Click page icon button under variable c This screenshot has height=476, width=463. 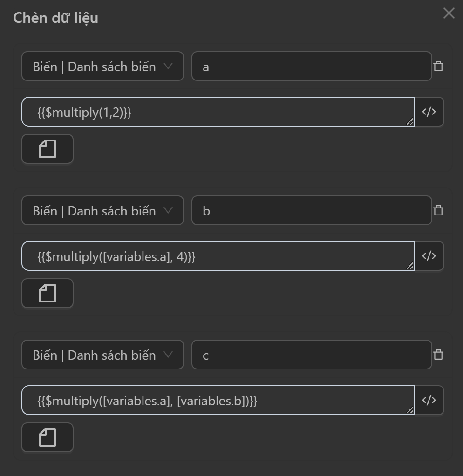pos(48,437)
